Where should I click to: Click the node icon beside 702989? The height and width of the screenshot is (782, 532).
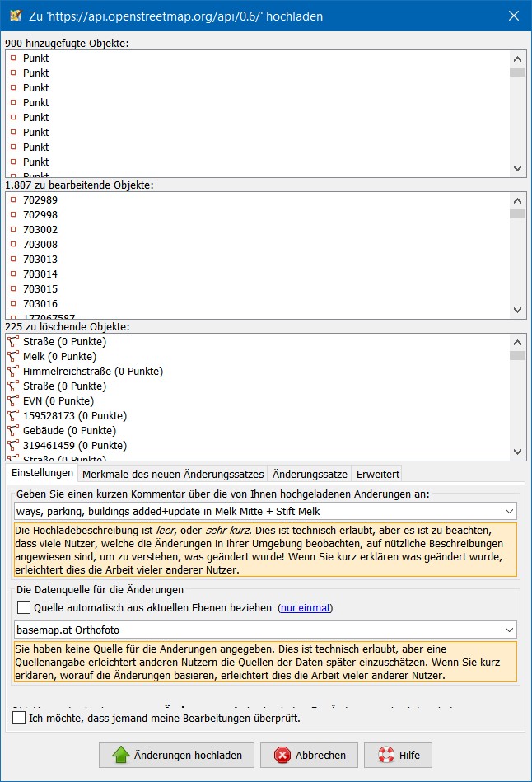13,200
